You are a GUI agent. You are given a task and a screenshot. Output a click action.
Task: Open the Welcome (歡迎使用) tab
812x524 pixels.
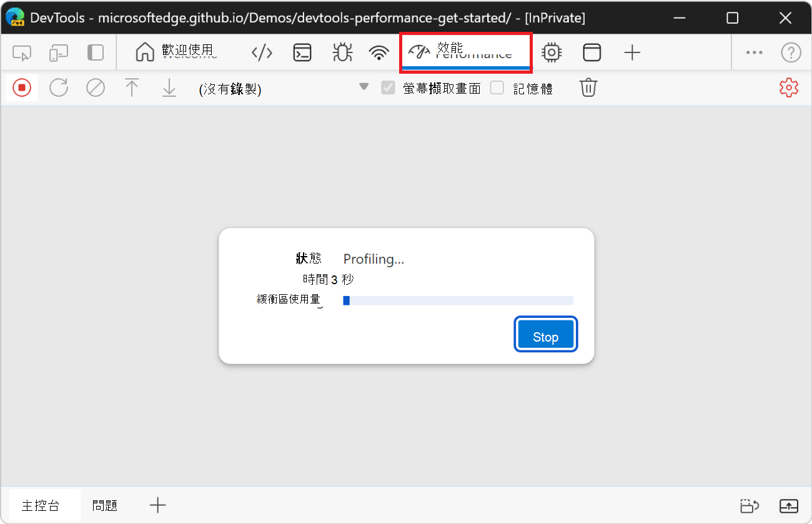tap(176, 52)
